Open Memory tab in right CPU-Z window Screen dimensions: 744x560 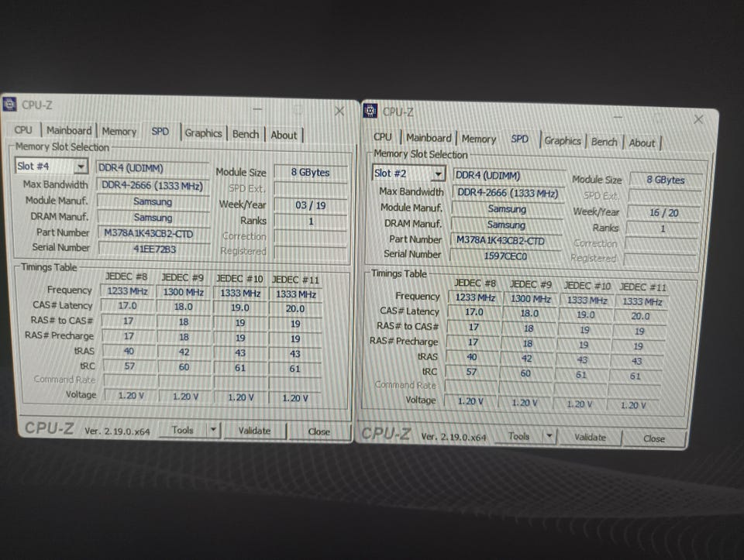[x=479, y=139]
